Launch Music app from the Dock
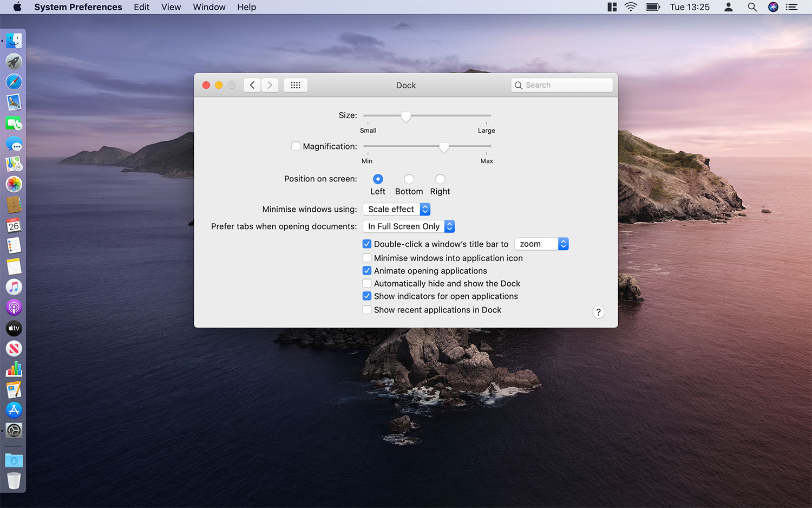 pyautogui.click(x=14, y=287)
